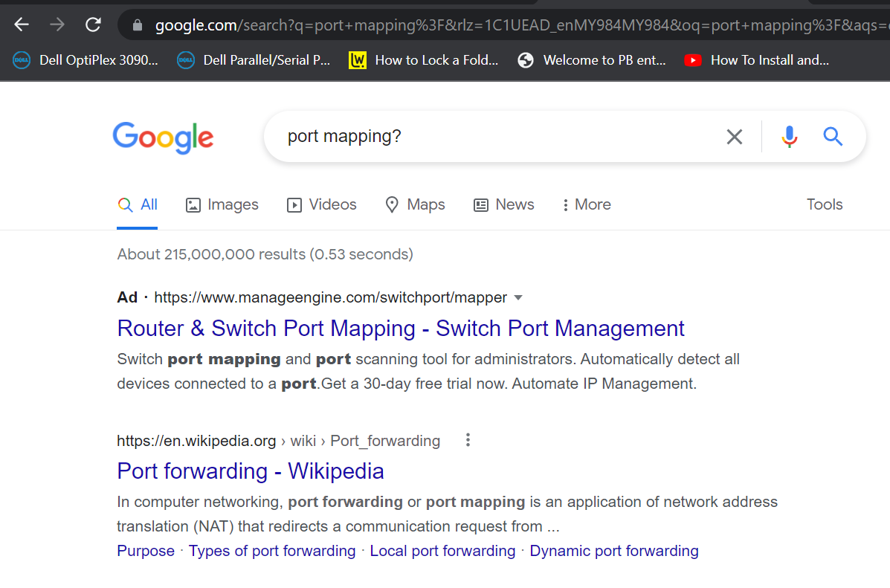
Task: Open the Dell OptiPlex 3090 bookmark
Action: point(86,60)
